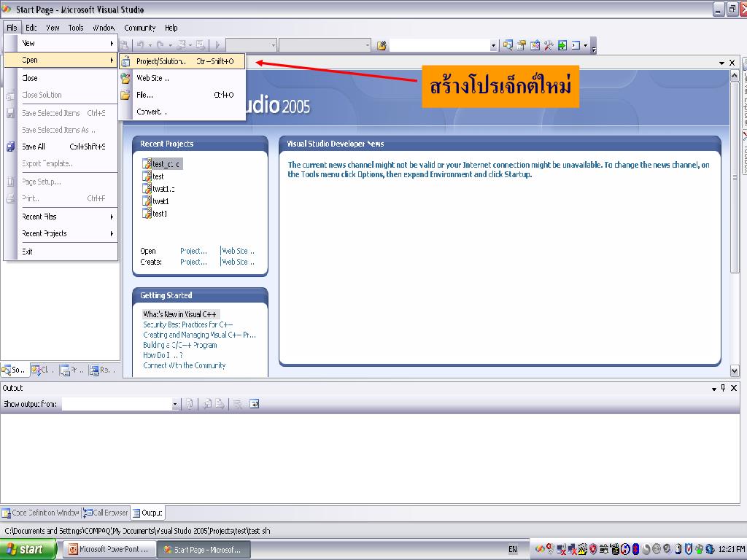Click Go to Next Message icon in Output
747x560 pixels.
pyautogui.click(x=220, y=404)
